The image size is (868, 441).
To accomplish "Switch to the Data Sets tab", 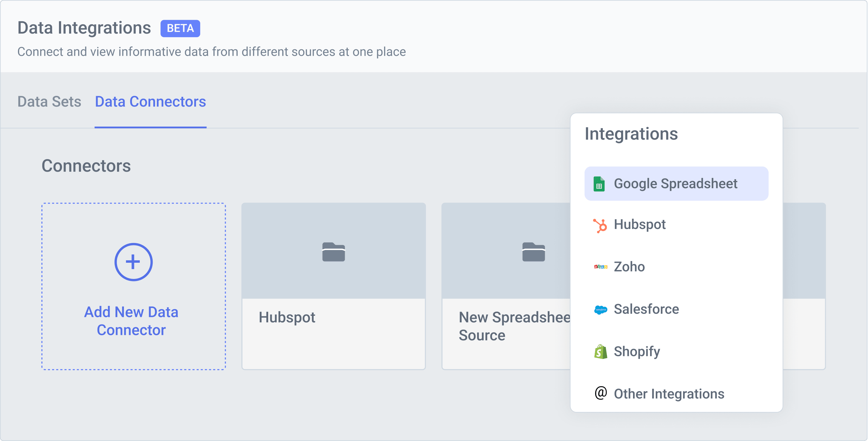I will (49, 102).
